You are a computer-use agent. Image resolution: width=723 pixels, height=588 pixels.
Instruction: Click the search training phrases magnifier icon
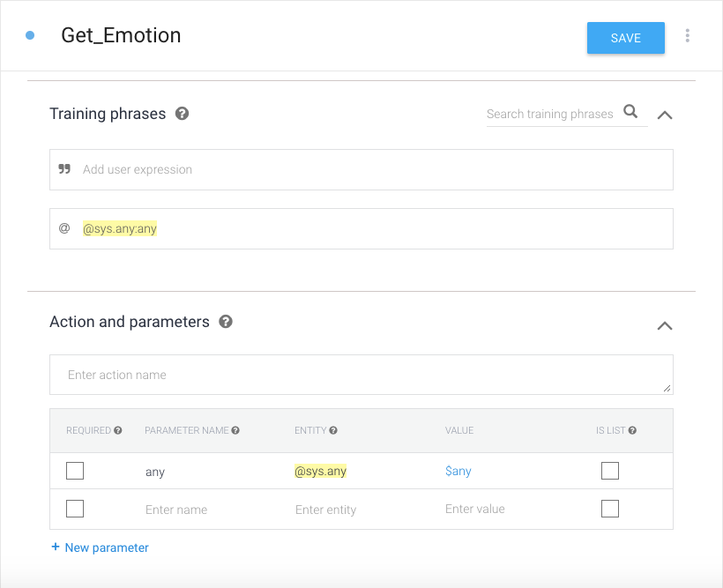tap(630, 112)
